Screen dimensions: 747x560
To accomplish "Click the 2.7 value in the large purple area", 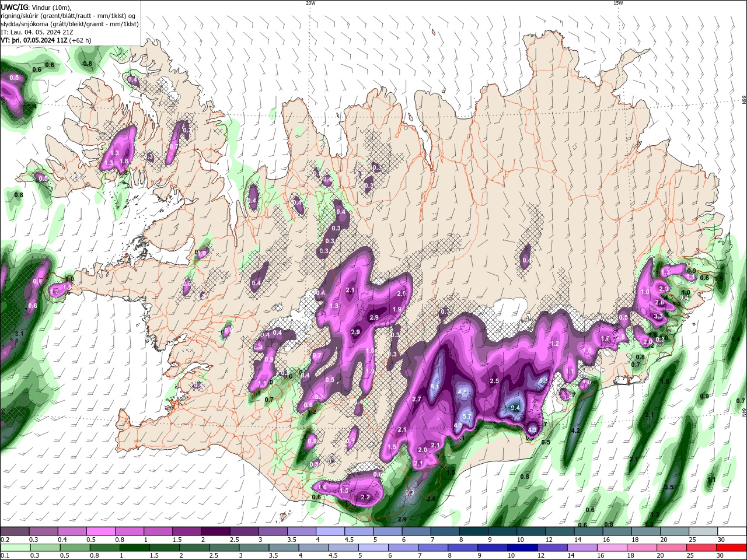I will [x=417, y=399].
